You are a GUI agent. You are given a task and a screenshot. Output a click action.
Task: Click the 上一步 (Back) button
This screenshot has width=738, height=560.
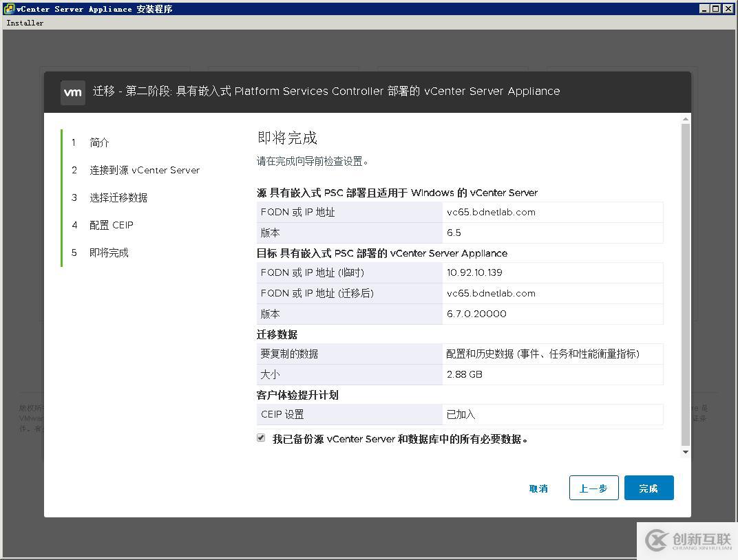pyautogui.click(x=593, y=488)
